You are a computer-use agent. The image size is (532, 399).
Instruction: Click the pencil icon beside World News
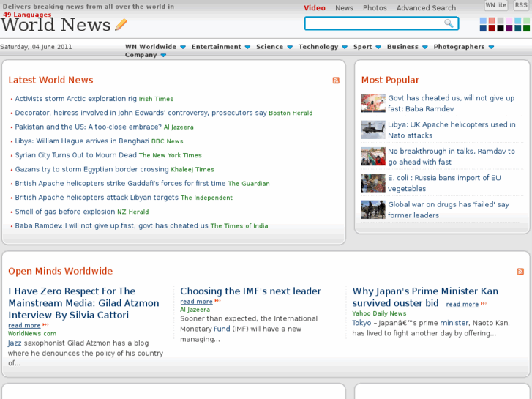121,25
